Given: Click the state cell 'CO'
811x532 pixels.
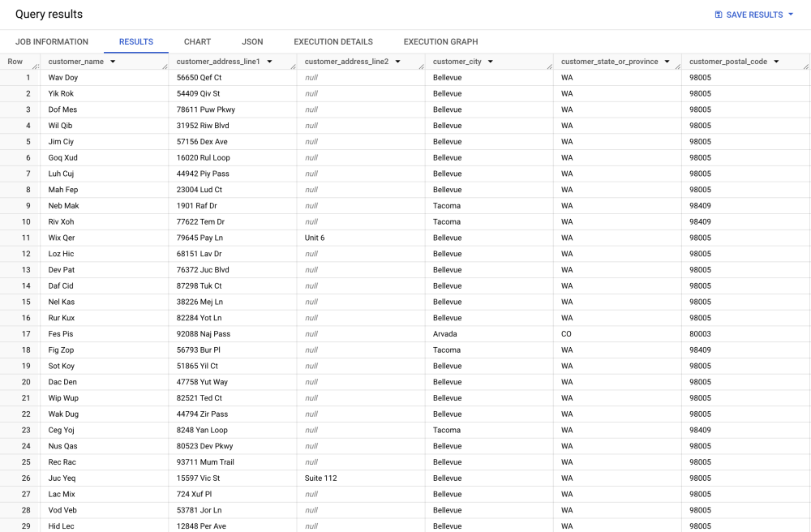Looking at the screenshot, I should [566, 334].
